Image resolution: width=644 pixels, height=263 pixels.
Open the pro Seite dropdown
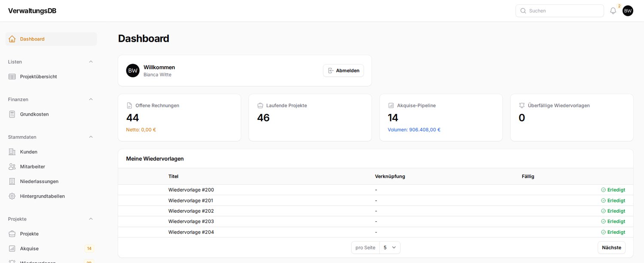(390, 248)
